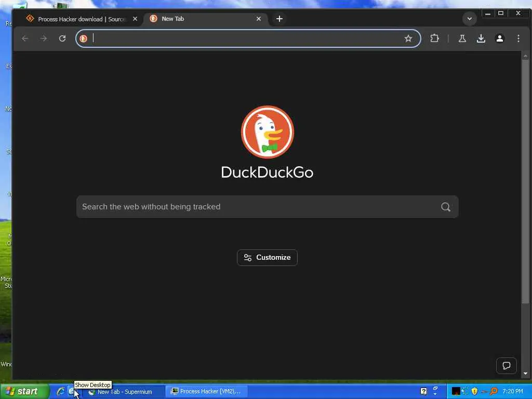
Task: Switch to Process Hacker taskbar button
Action: [x=207, y=392]
